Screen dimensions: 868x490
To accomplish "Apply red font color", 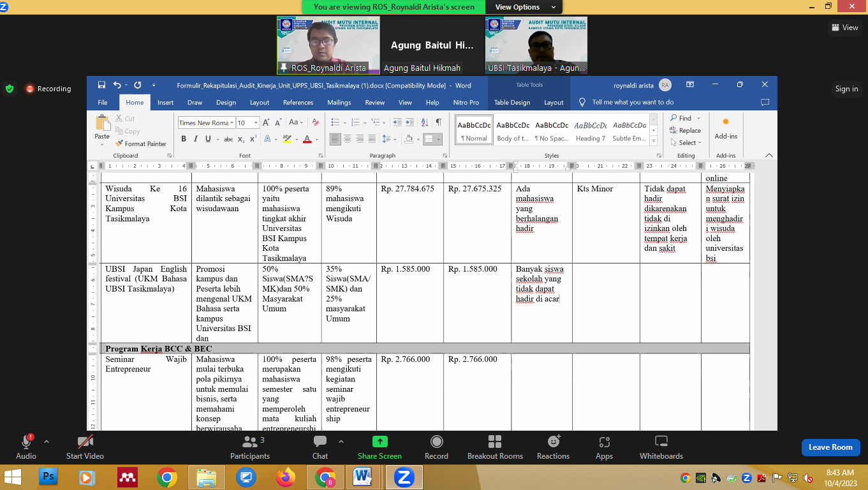I will [x=307, y=139].
